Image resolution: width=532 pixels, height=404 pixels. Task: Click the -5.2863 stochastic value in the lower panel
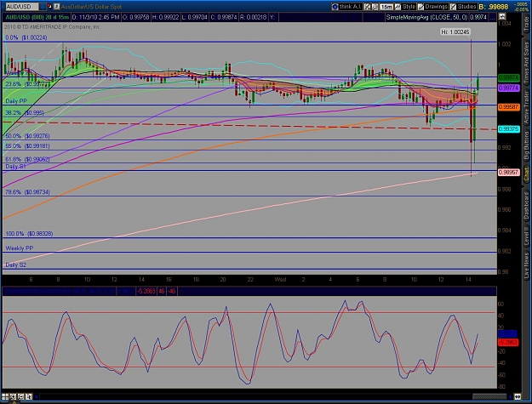pyautogui.click(x=146, y=291)
